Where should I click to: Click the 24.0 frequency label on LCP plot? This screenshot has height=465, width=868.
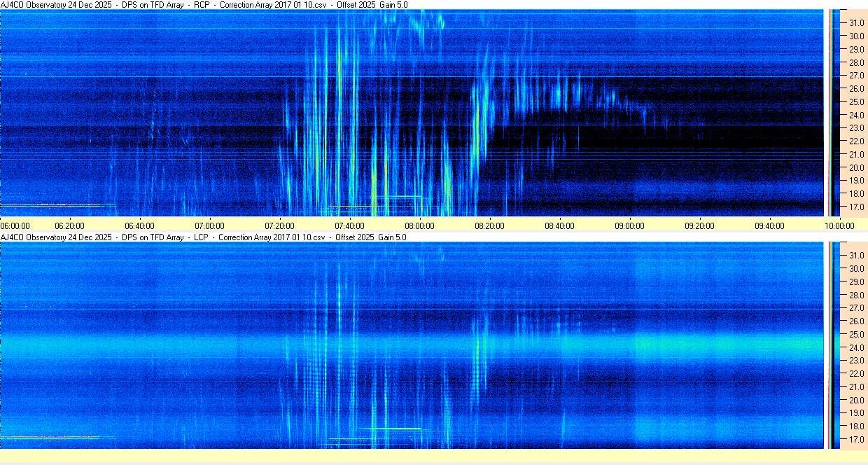pyautogui.click(x=857, y=347)
